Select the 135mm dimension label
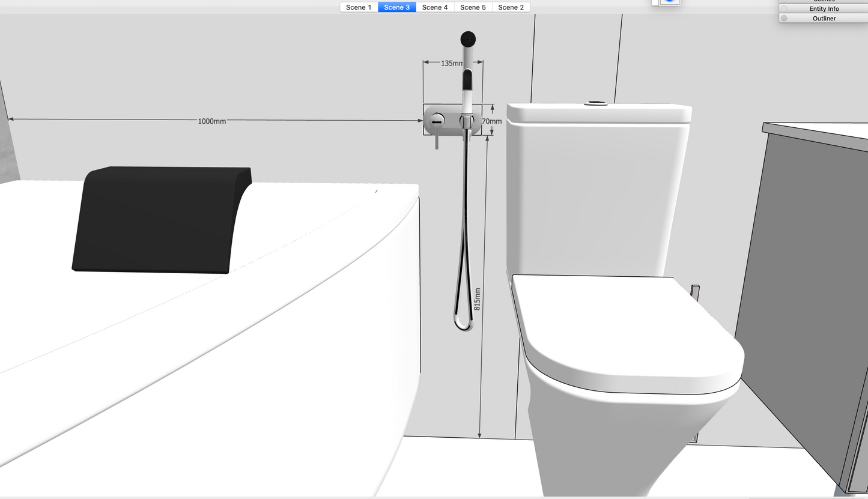The image size is (868, 499). [x=452, y=63]
